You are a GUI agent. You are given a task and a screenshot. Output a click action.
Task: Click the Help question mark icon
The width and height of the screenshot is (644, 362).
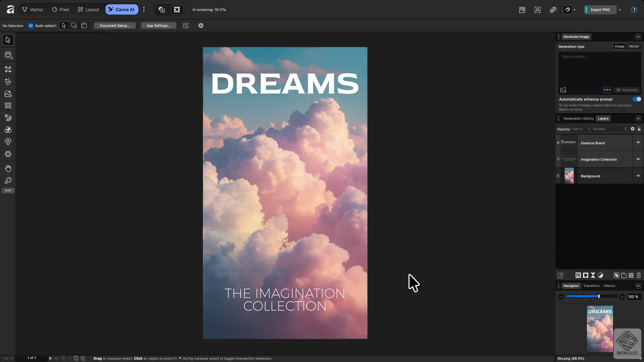point(634,10)
